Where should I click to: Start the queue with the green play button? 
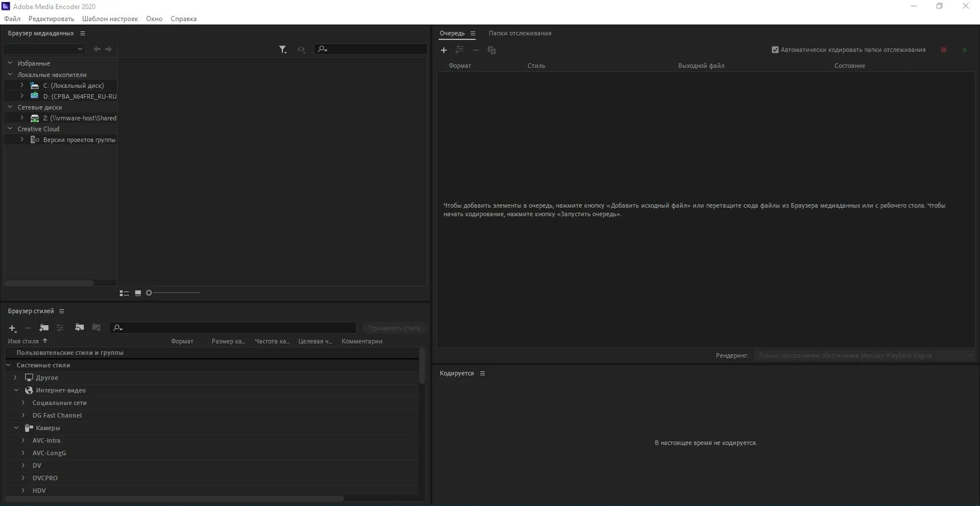pos(965,50)
